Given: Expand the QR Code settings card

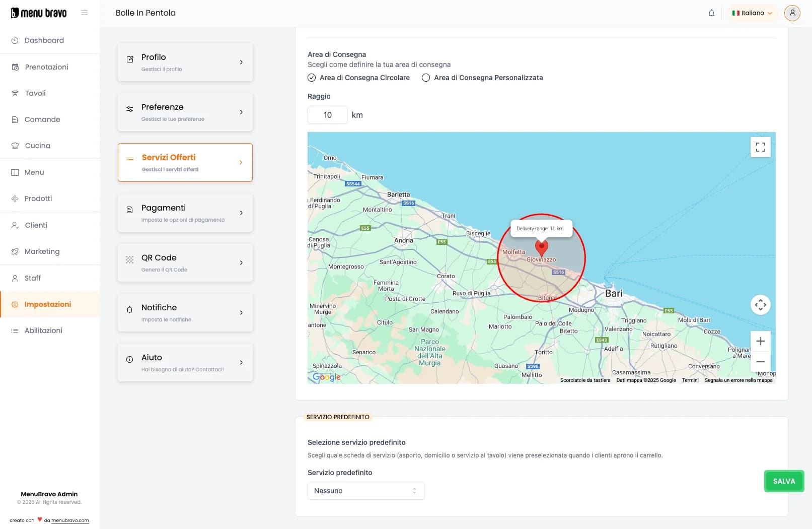Looking at the screenshot, I should (185, 262).
